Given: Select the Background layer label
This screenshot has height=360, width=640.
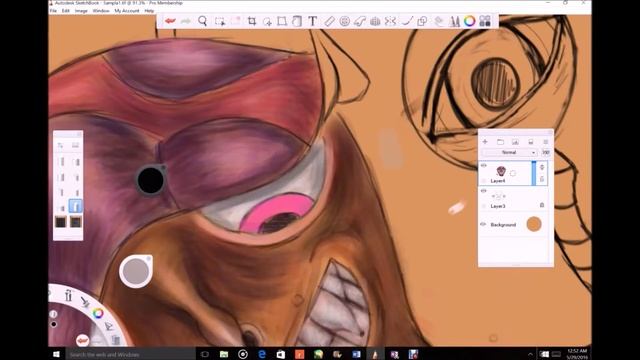Looking at the screenshot, I should (503, 224).
